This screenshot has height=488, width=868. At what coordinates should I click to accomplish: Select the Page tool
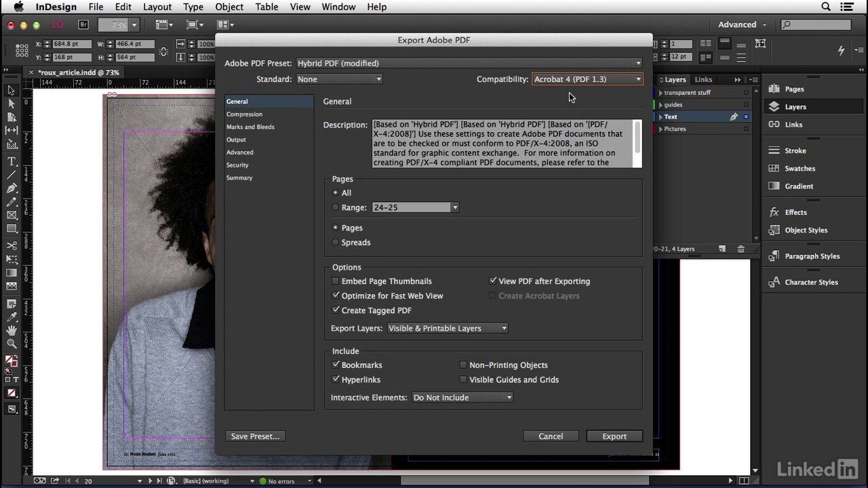point(12,117)
